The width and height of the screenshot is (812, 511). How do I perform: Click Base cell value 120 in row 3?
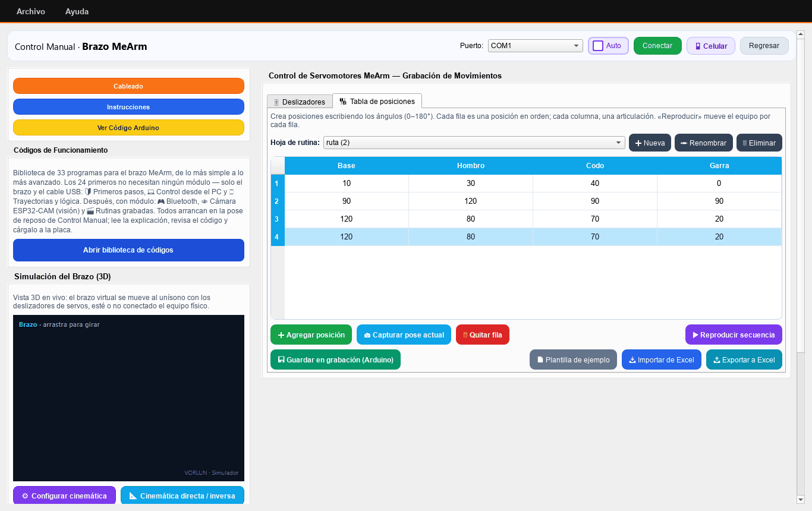pos(347,219)
